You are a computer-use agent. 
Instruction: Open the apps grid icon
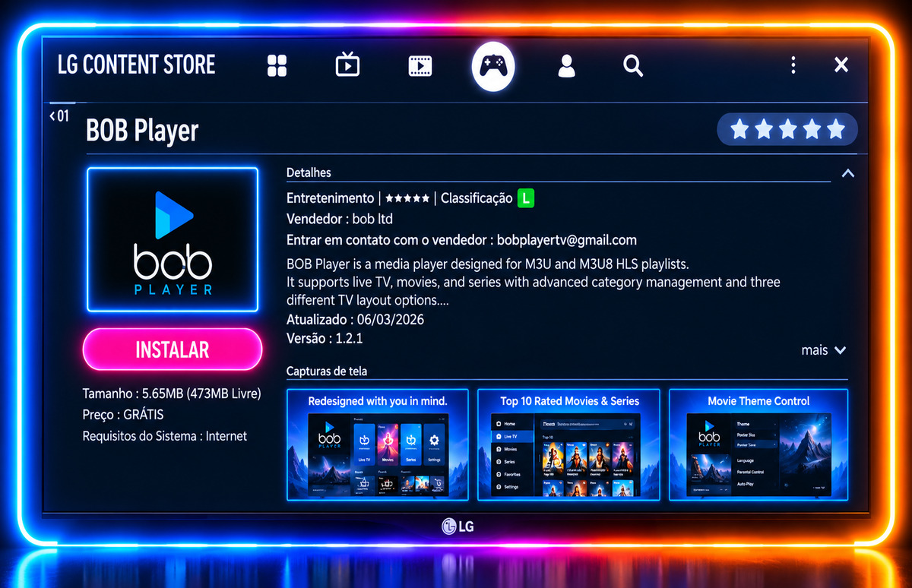coord(277,66)
